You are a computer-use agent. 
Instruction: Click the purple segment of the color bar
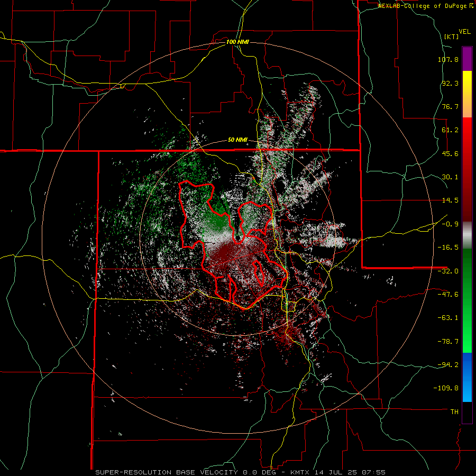click(x=467, y=59)
